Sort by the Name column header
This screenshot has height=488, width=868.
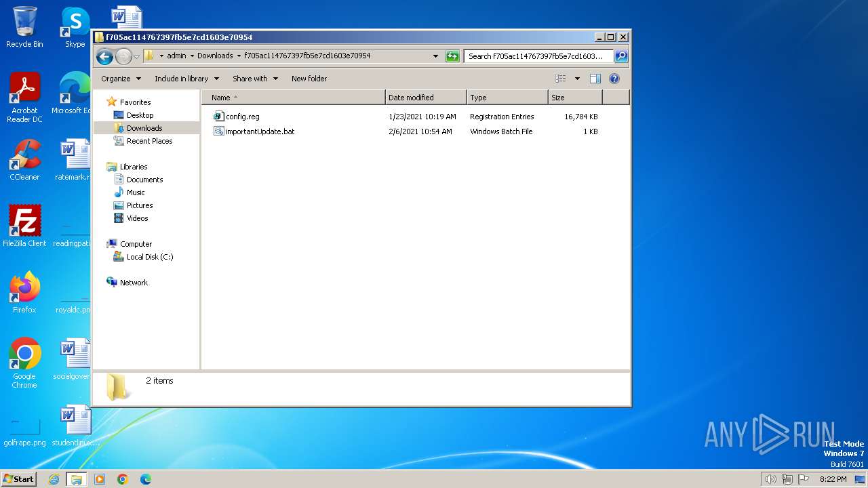(x=294, y=98)
